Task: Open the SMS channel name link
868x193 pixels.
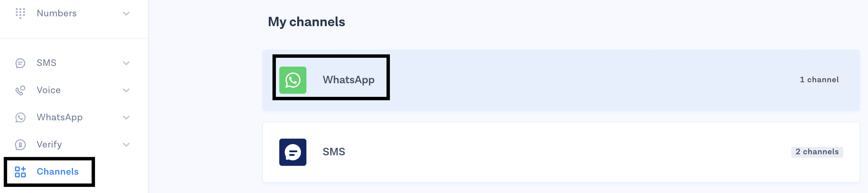Action: (334, 152)
